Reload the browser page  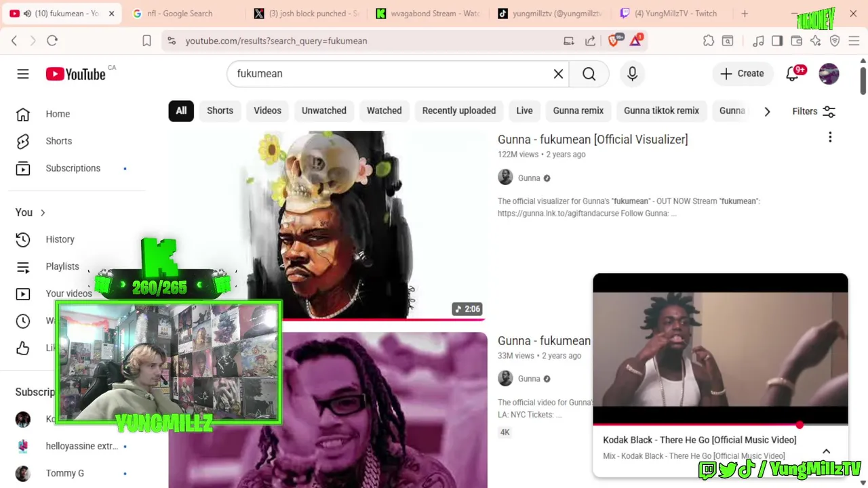[x=52, y=41]
